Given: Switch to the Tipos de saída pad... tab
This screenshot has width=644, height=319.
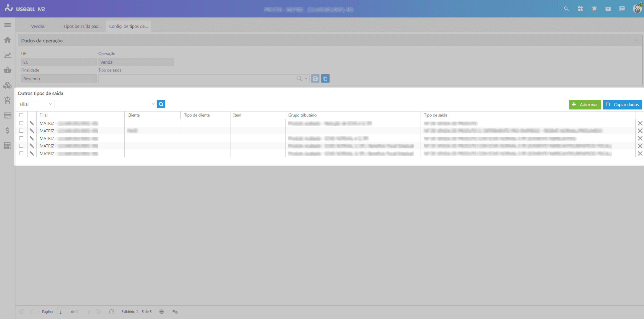Looking at the screenshot, I should [82, 26].
